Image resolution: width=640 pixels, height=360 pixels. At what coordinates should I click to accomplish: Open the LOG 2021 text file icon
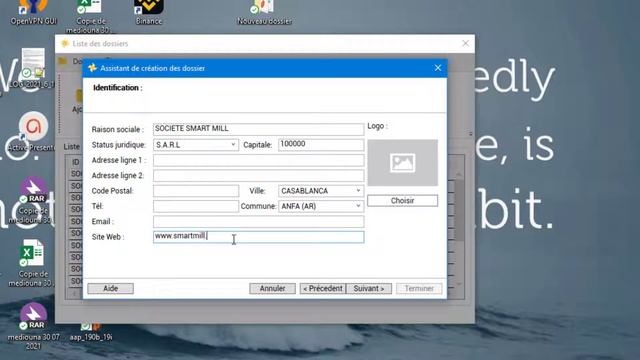(x=33, y=68)
